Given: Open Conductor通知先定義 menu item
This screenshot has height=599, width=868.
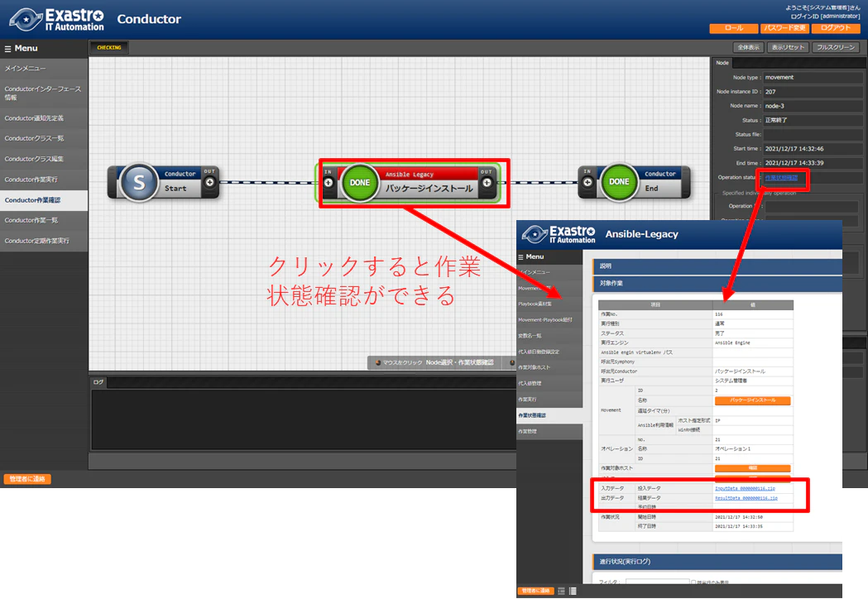Looking at the screenshot, I should (x=44, y=118).
